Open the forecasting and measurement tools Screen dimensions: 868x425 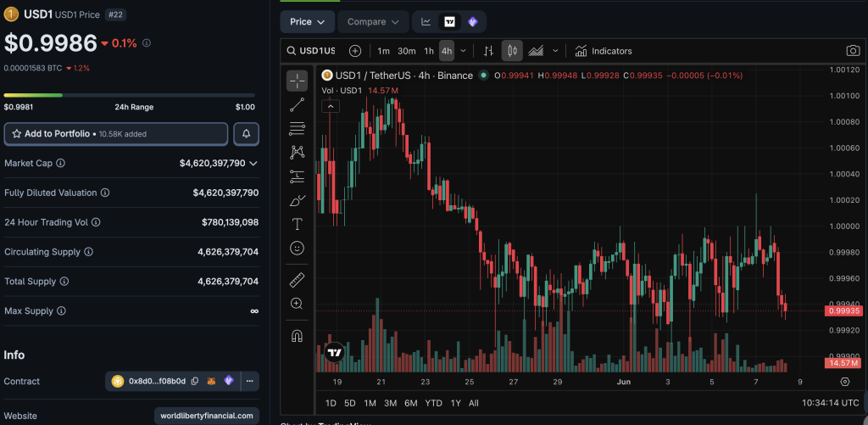click(298, 176)
